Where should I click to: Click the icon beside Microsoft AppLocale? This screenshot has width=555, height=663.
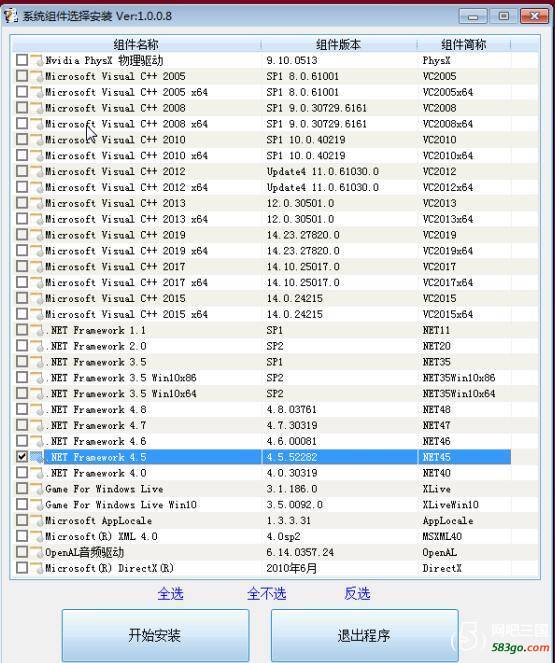tap(37, 520)
